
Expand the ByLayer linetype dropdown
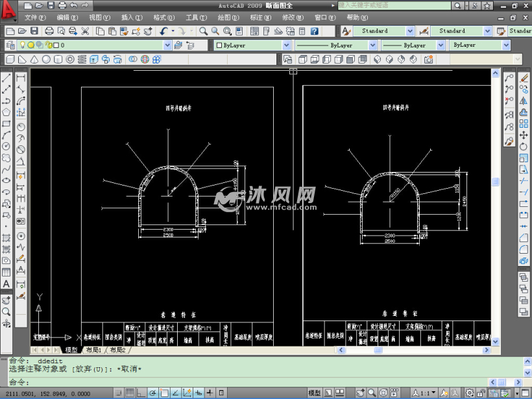372,45
